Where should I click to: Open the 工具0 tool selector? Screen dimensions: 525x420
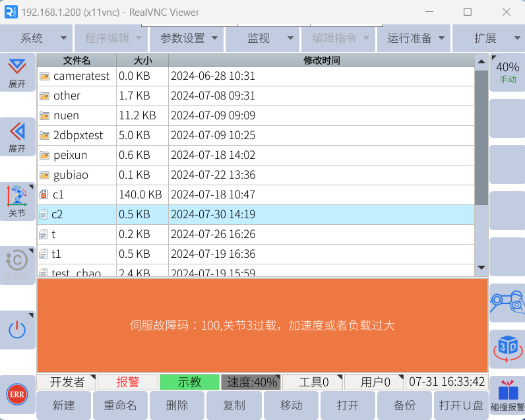coord(314,382)
